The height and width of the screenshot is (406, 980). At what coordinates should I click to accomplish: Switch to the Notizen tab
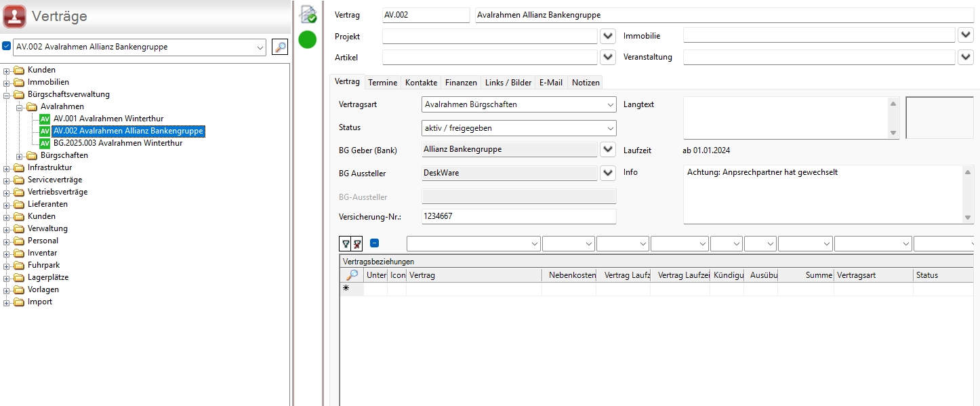pyautogui.click(x=586, y=83)
